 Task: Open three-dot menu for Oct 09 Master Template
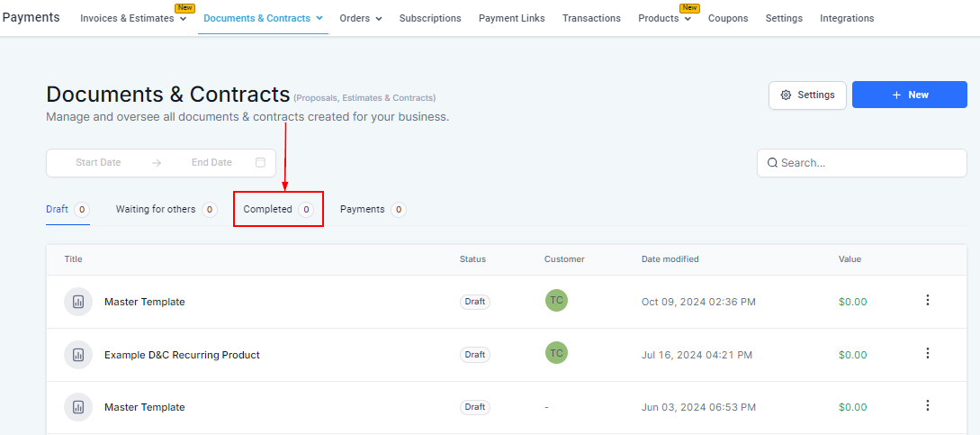pyautogui.click(x=928, y=301)
